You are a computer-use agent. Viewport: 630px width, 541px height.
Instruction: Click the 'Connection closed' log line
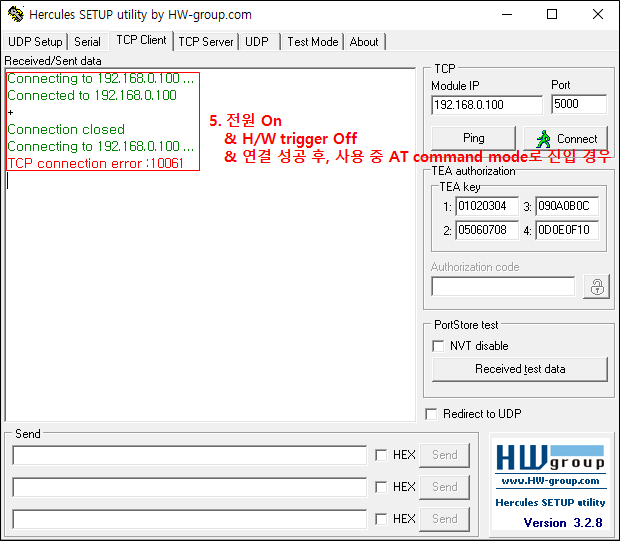(x=66, y=129)
